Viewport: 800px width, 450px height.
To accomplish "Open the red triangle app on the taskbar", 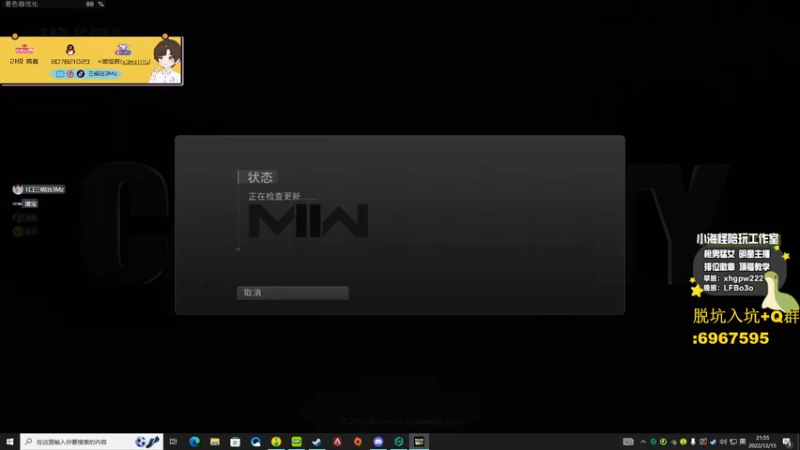I will (337, 441).
